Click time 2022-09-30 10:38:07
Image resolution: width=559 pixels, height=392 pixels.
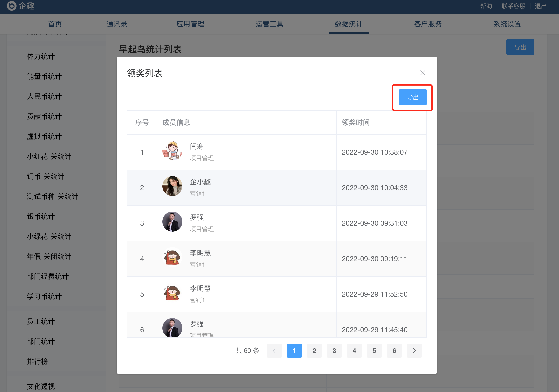[375, 152]
